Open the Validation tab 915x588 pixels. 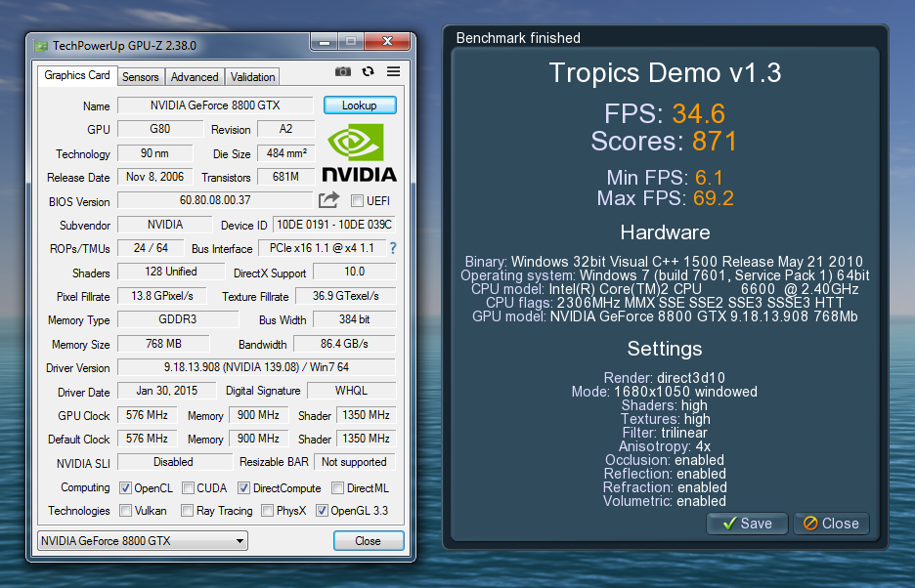tap(252, 77)
